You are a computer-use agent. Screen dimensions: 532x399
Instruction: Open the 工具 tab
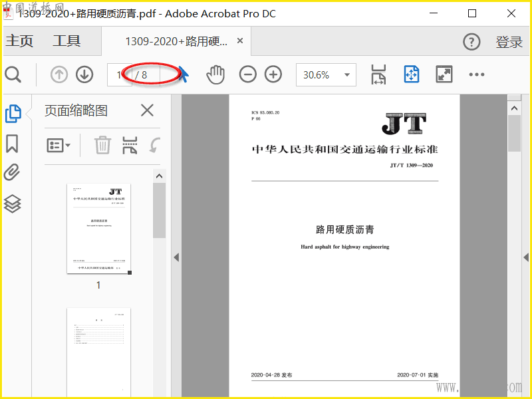click(x=66, y=41)
